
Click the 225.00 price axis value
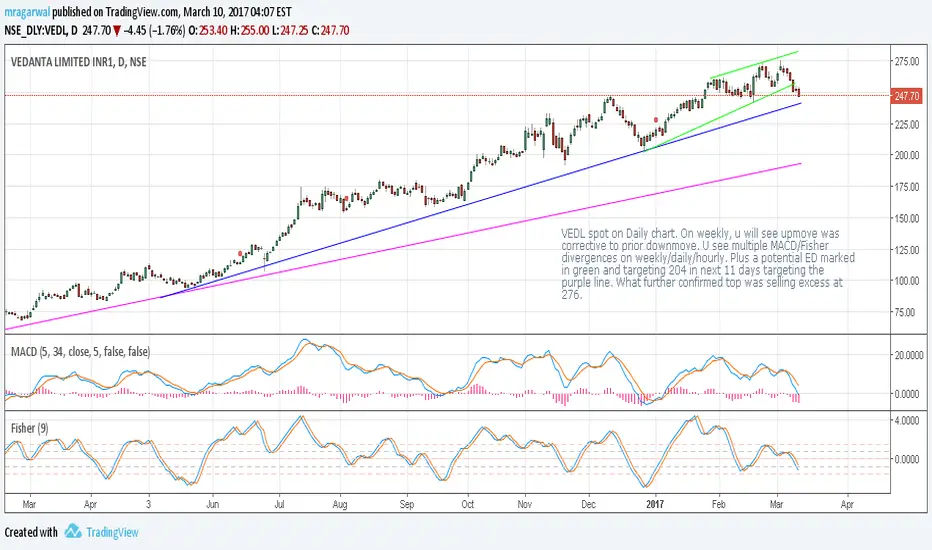click(x=907, y=124)
